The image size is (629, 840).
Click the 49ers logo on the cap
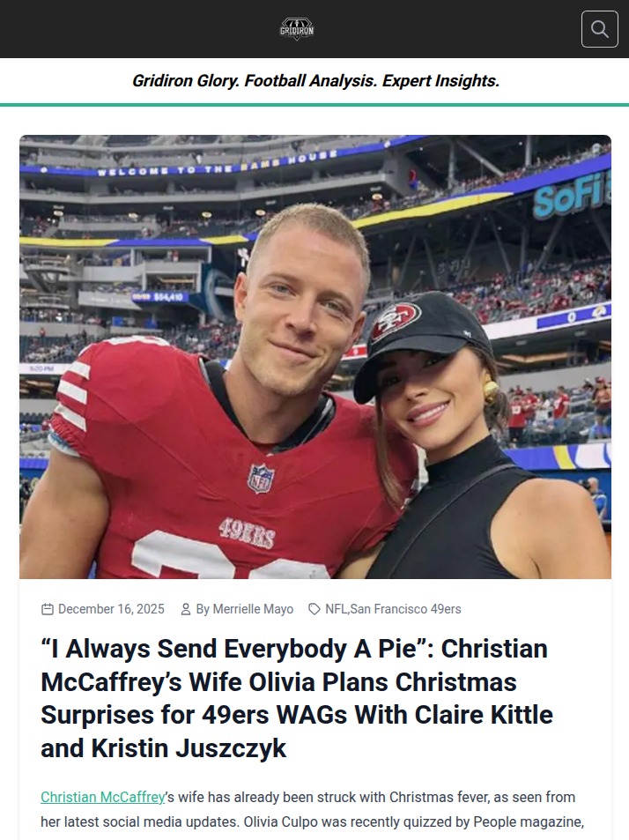(x=396, y=322)
